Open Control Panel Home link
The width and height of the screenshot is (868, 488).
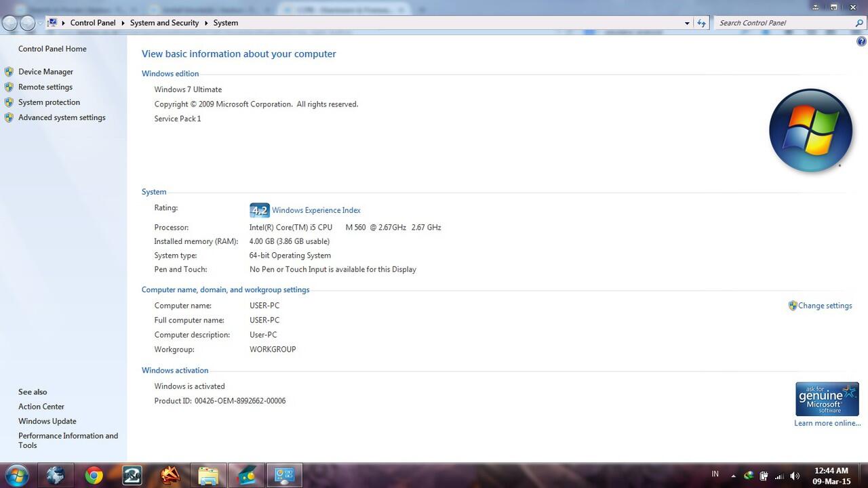click(x=52, y=49)
